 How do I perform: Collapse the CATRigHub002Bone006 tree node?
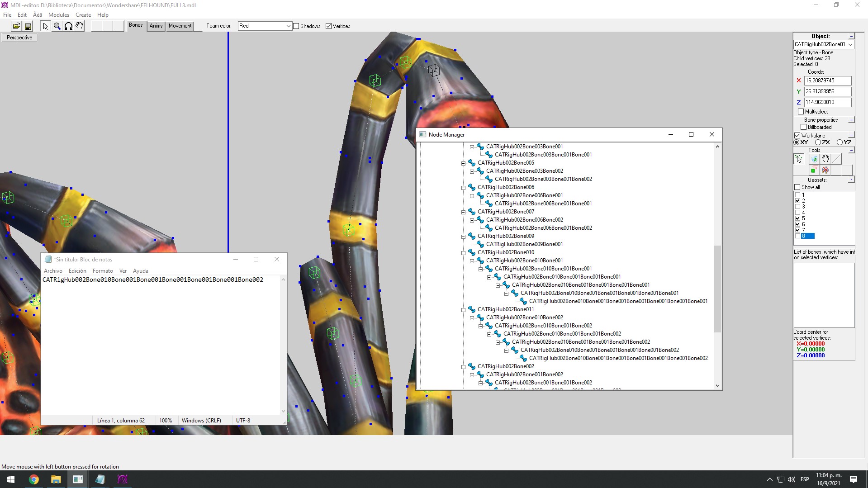tap(463, 188)
